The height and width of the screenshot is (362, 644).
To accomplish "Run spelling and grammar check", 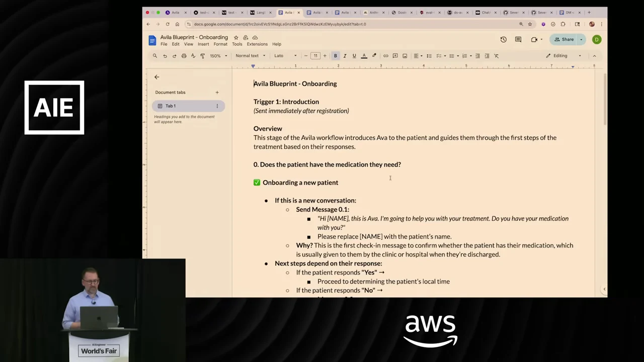I will (193, 56).
